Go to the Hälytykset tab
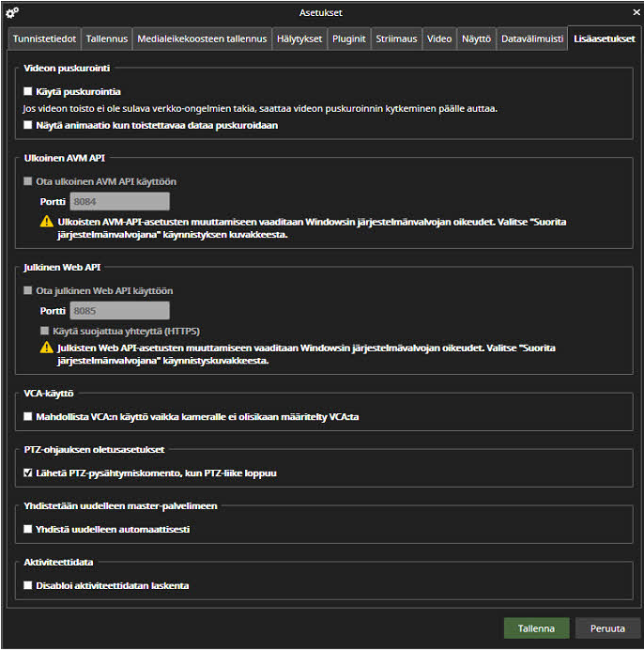The image size is (644, 651). (300, 39)
